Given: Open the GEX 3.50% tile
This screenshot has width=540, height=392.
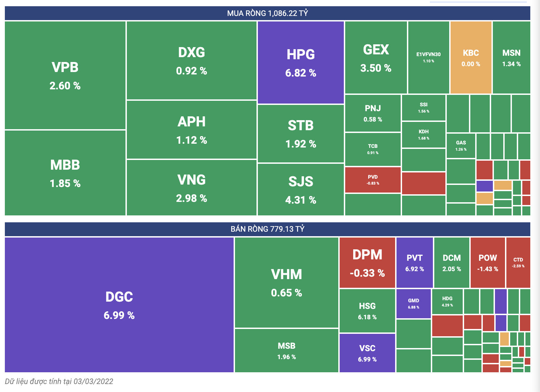Looking at the screenshot, I should (376, 57).
